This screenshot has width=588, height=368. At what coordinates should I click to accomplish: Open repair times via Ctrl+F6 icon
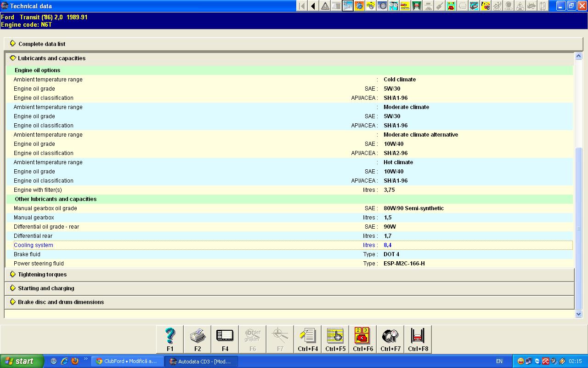click(x=363, y=339)
